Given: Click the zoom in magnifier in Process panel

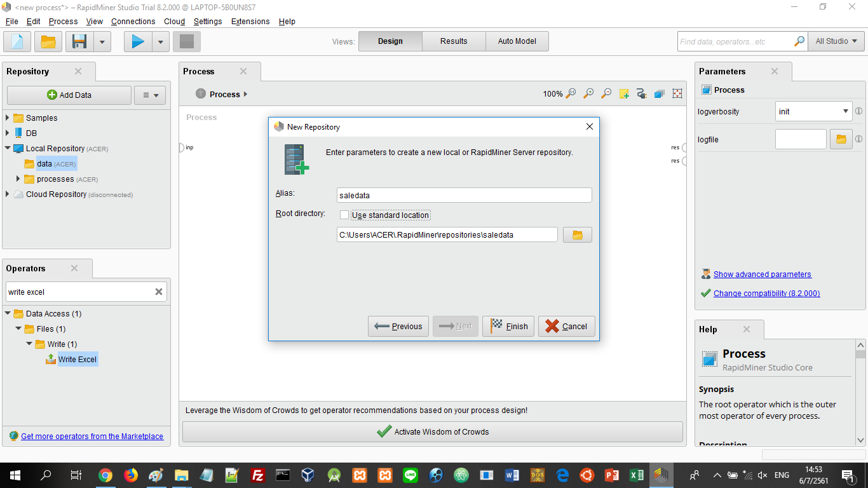Looking at the screenshot, I should point(588,93).
